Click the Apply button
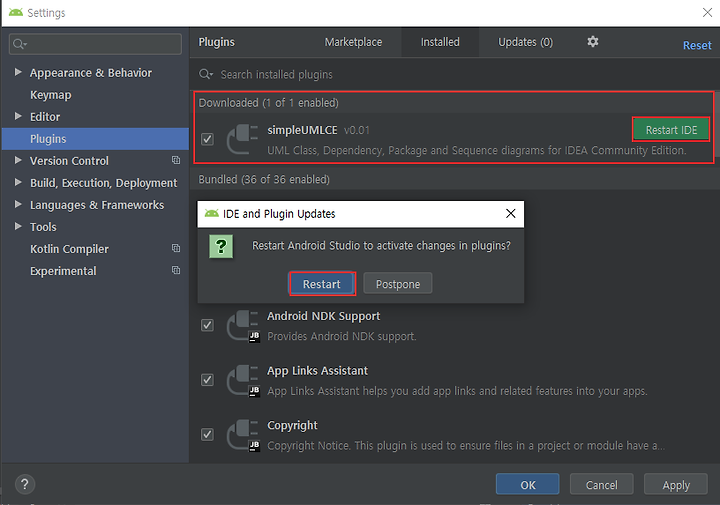 (x=676, y=484)
